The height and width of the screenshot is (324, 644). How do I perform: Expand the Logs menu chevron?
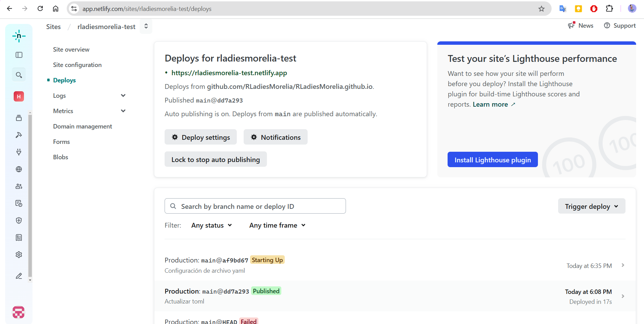[x=123, y=96]
